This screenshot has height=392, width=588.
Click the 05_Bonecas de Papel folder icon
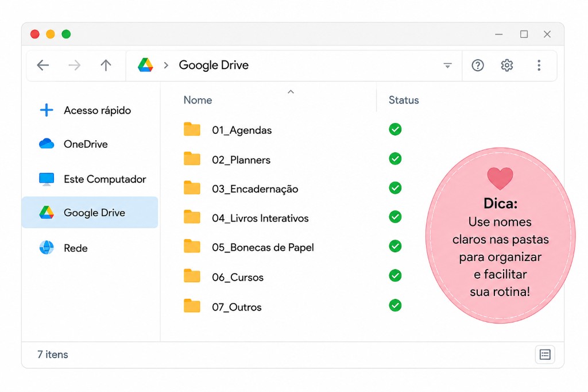[192, 247]
